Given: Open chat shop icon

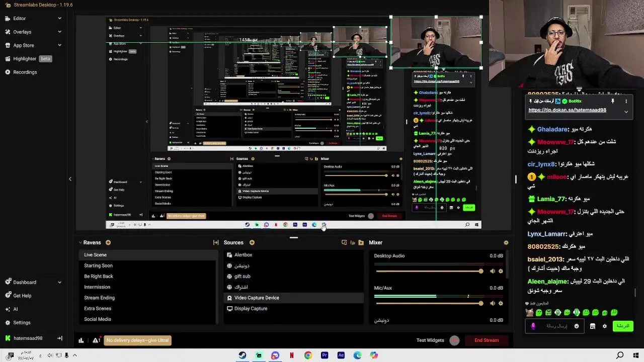Looking at the screenshot, I should click(593, 326).
